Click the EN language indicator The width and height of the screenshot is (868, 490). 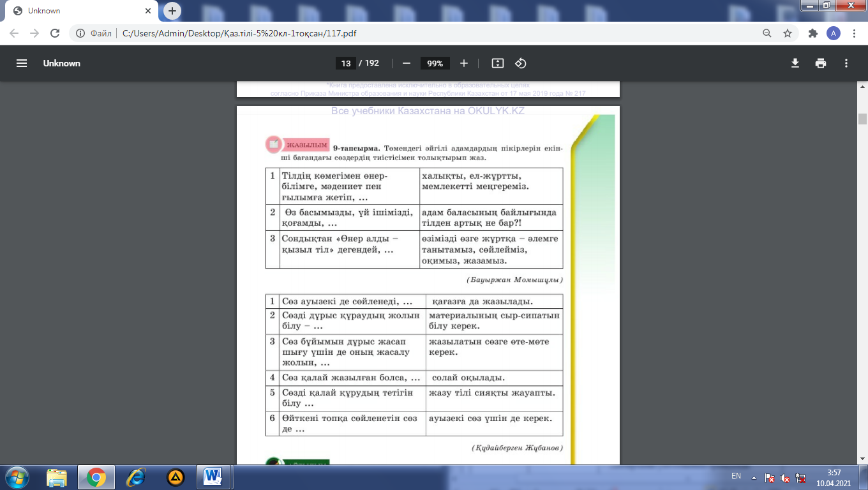pyautogui.click(x=736, y=476)
